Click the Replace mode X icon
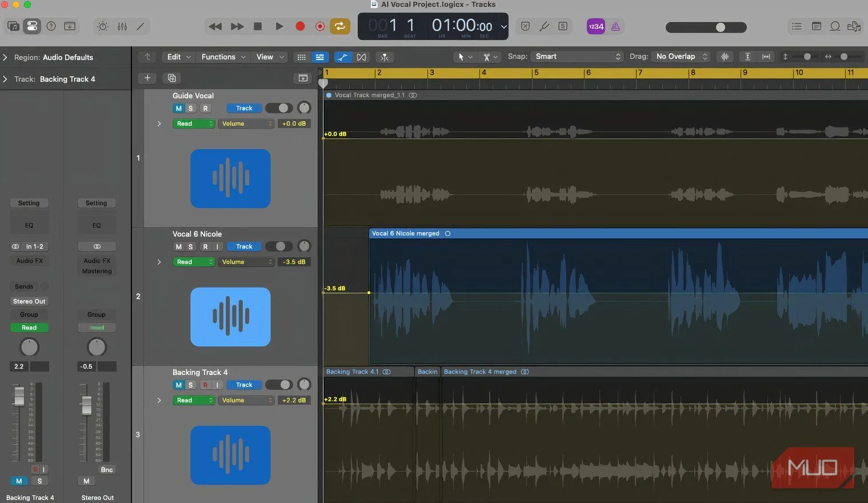This screenshot has height=503, width=868. [526, 26]
